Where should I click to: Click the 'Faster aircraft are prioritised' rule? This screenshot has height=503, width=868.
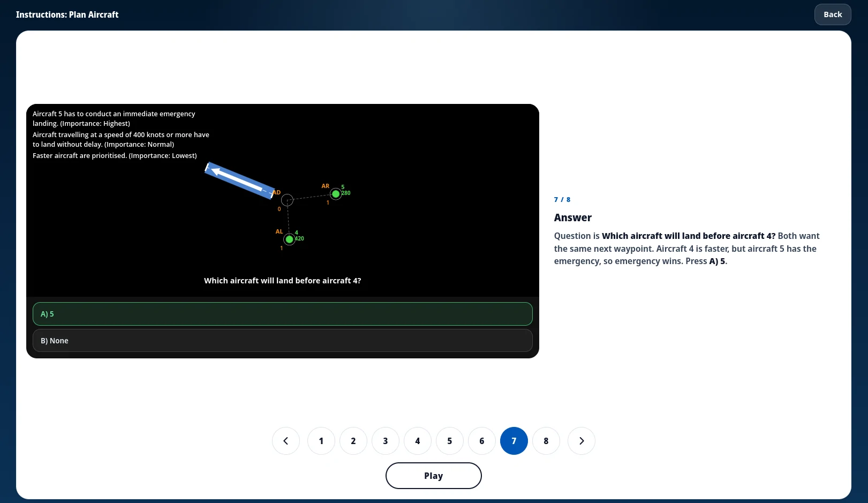pyautogui.click(x=115, y=155)
